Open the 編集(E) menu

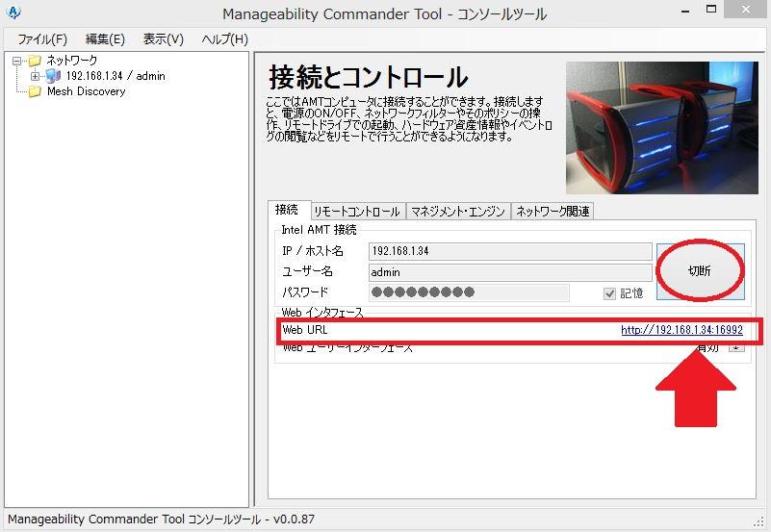pyautogui.click(x=105, y=39)
